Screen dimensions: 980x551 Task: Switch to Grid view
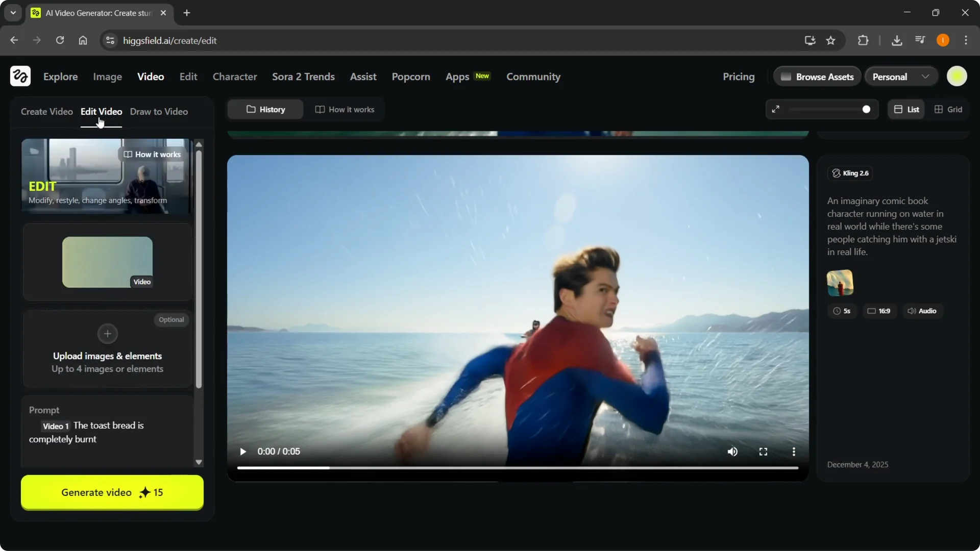(948, 109)
